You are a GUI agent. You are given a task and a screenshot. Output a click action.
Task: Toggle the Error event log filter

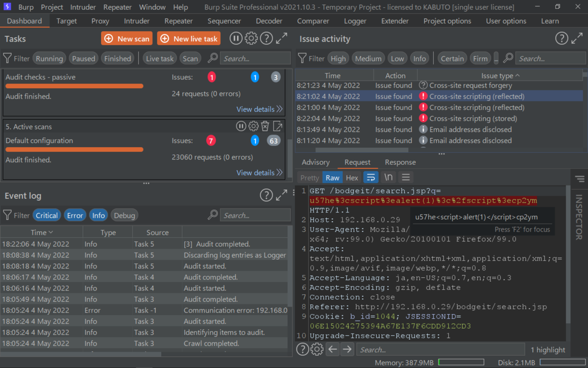coord(75,215)
